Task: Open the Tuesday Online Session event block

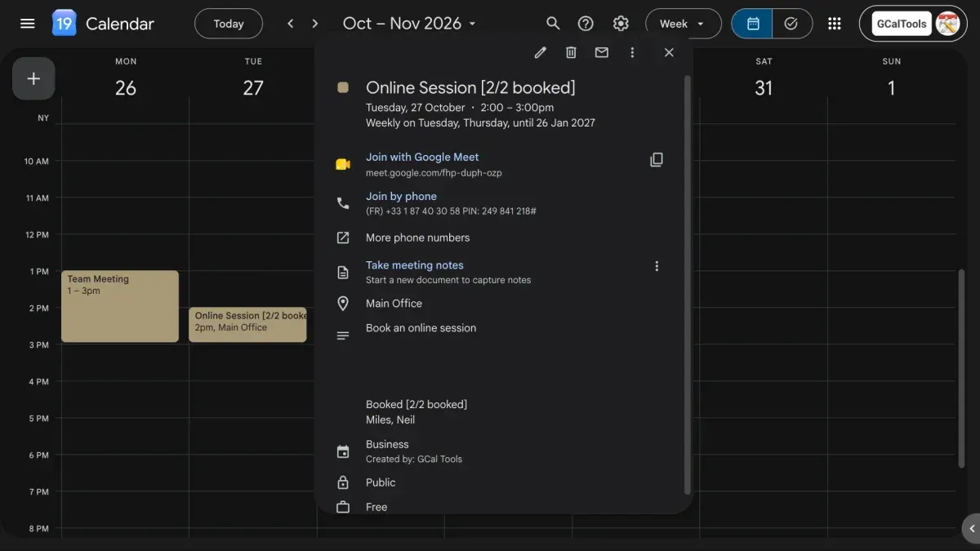Action: click(x=247, y=324)
